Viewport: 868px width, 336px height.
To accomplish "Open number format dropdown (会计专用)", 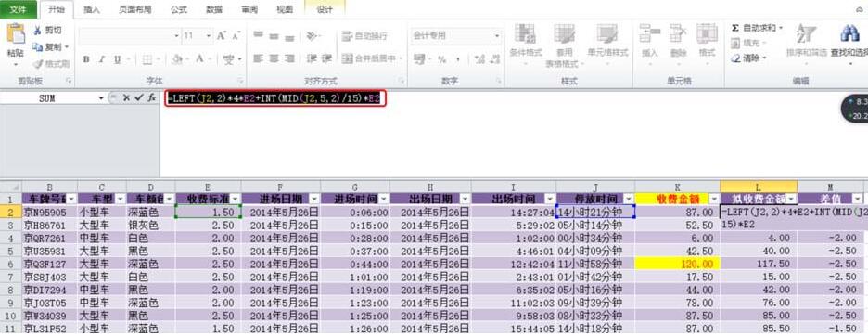I will click(496, 35).
